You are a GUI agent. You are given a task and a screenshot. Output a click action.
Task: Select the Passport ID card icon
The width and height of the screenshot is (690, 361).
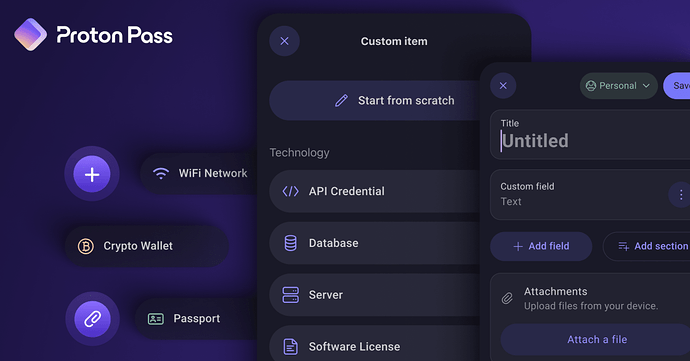(x=156, y=319)
